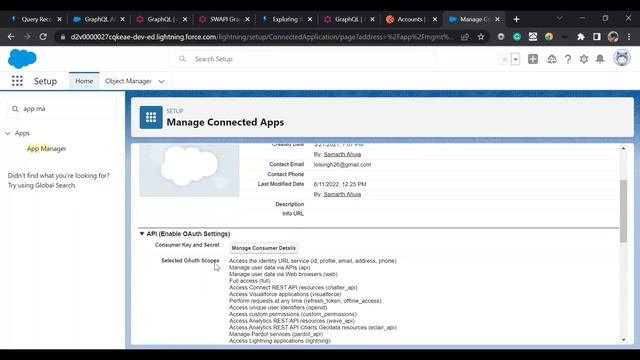
Task: Open the Object Manager tab
Action: pyautogui.click(x=128, y=81)
